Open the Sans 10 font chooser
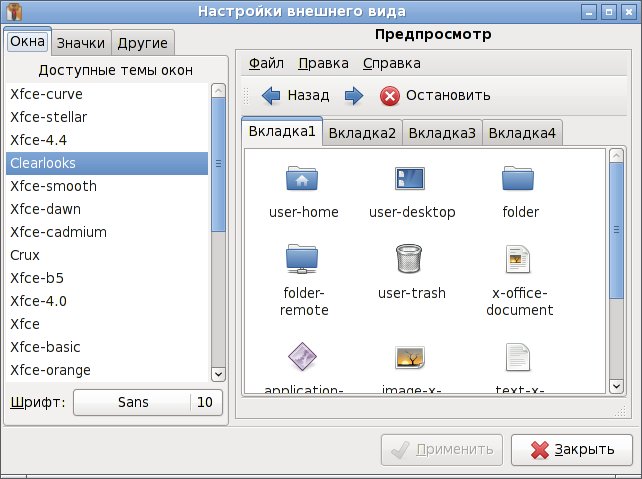This screenshot has width=642, height=479. [x=148, y=402]
